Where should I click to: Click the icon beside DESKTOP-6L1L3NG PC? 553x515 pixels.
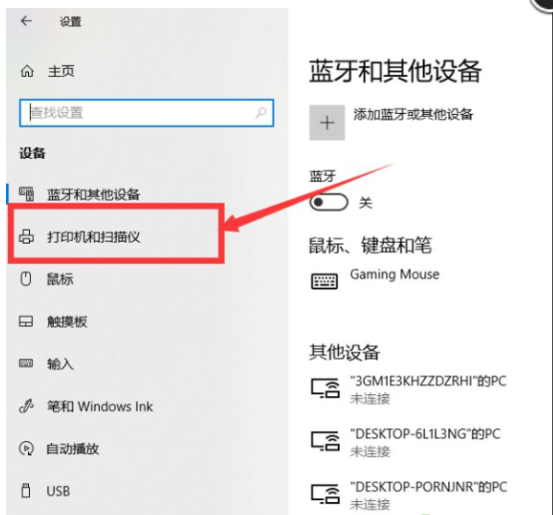click(325, 441)
